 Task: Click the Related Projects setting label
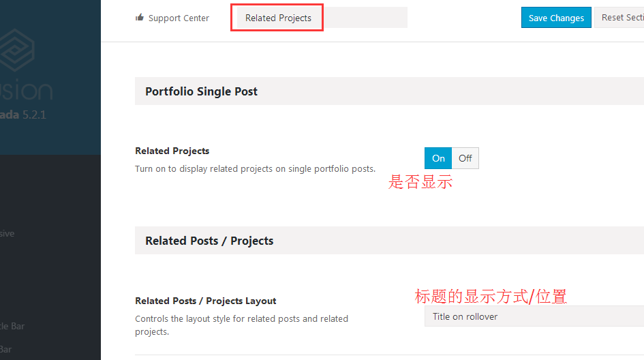172,151
